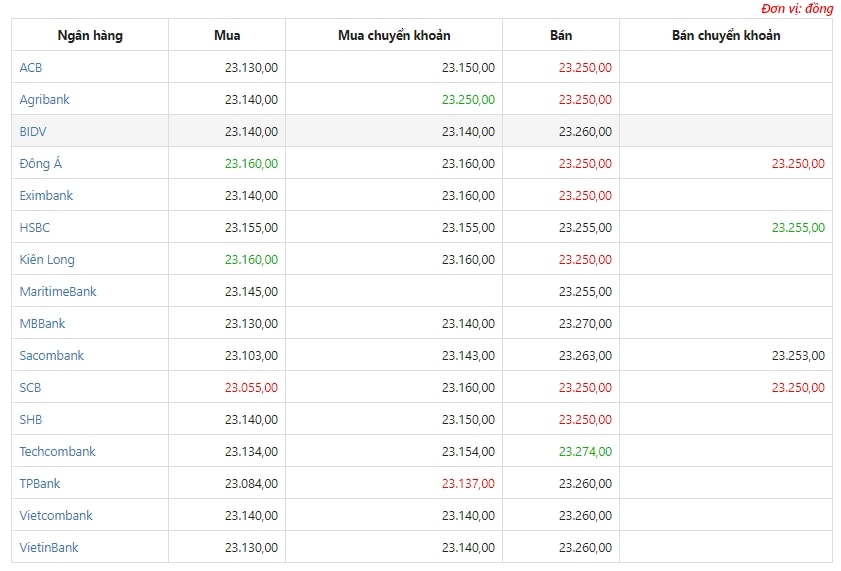Open the Đông Á bank link
The image size is (841, 571).
41,163
